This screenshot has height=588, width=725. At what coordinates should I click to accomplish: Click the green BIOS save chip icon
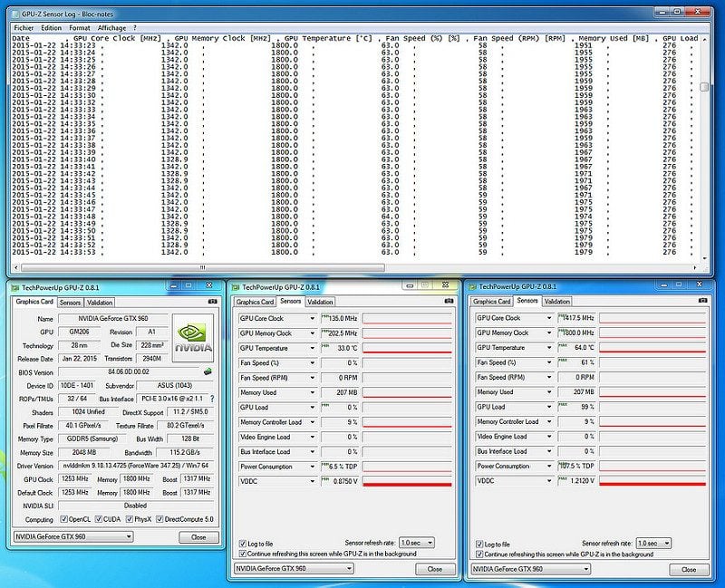click(x=208, y=371)
